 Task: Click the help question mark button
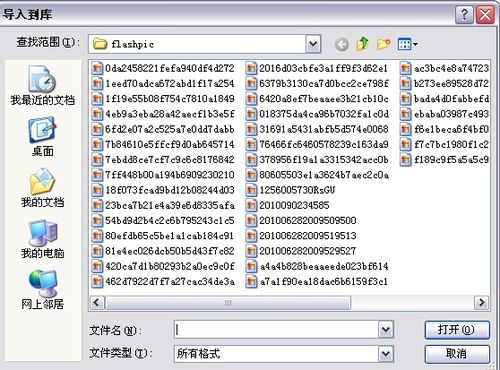pos(464,15)
